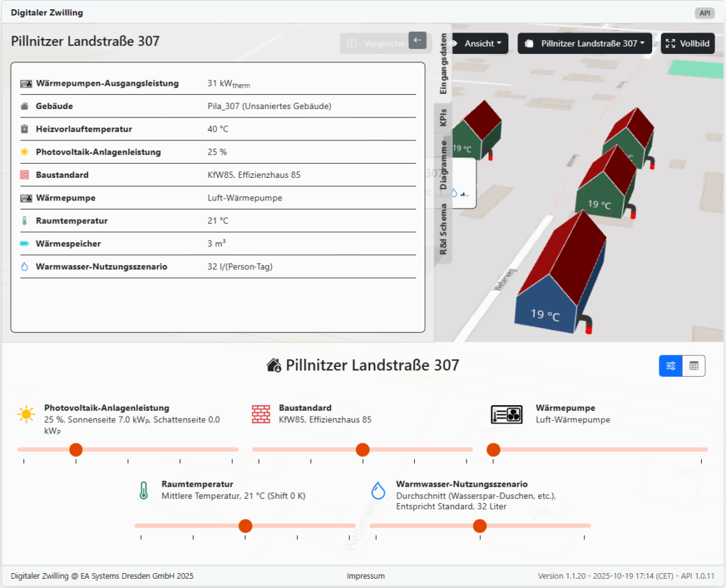This screenshot has width=726, height=588.
Task: Click the Pila_307 (Unsaniertes Gebäude) value
Action: point(269,106)
